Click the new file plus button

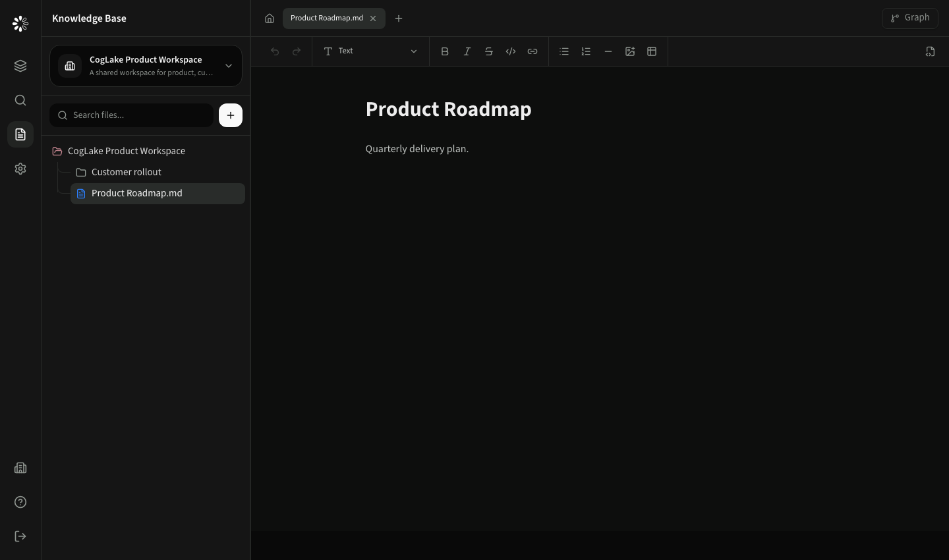click(x=231, y=115)
